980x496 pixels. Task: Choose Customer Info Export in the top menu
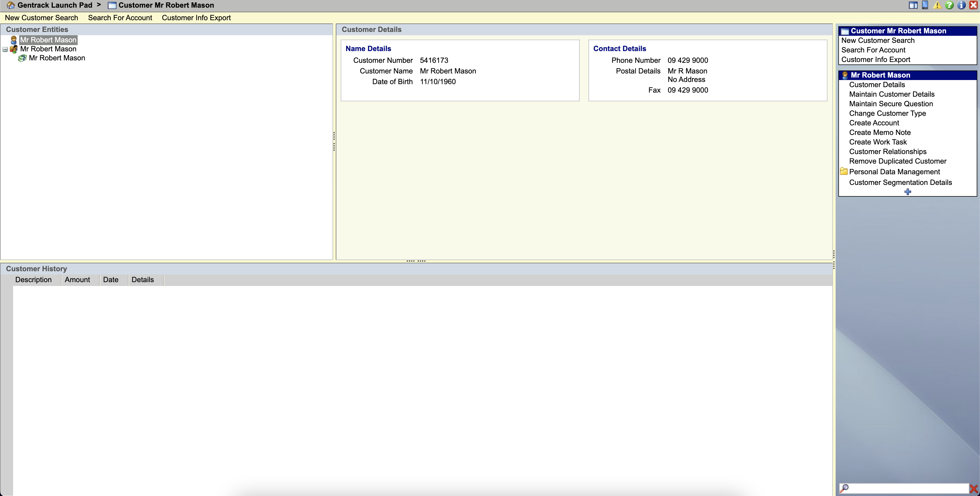pos(196,18)
